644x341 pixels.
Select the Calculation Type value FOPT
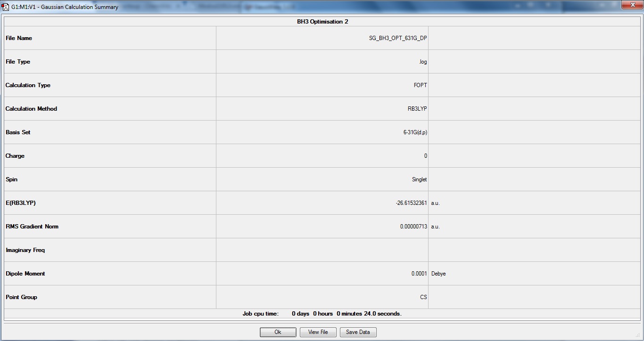pos(420,85)
